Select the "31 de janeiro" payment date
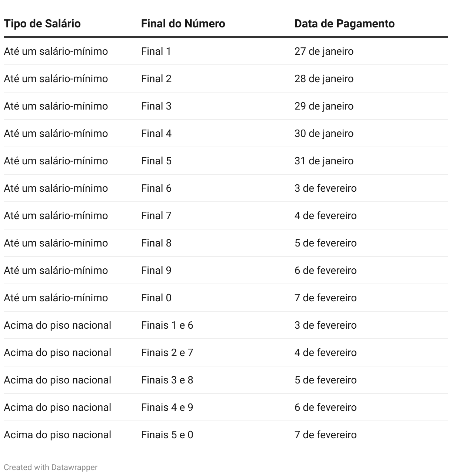The image size is (452, 476). 324,161
